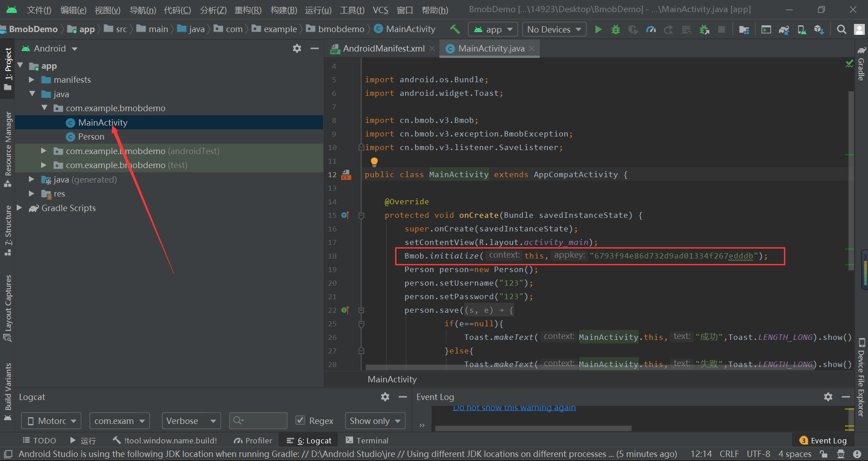Click the intention light bulb near line 11
The height and width of the screenshot is (461, 868).
coord(374,161)
